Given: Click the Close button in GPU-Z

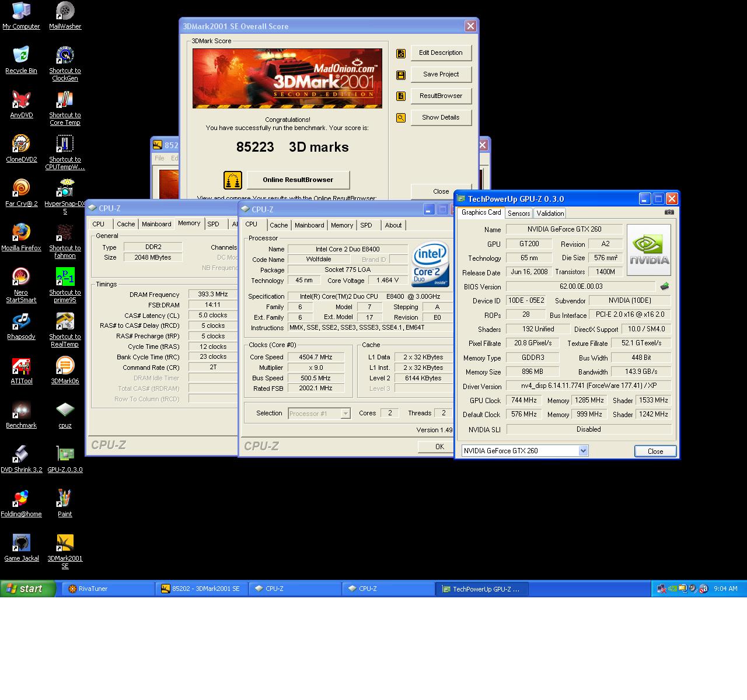Looking at the screenshot, I should (655, 452).
